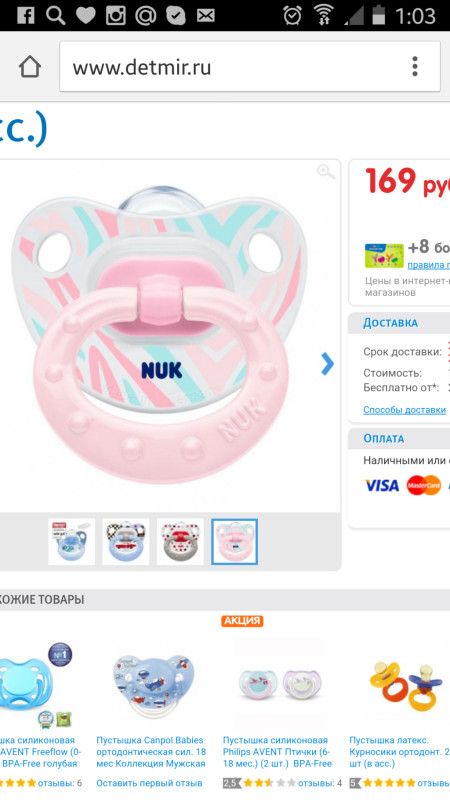Screen dimensions: 450x800
Task: Tap the MasterCard payment logo
Action: [x=423, y=485]
